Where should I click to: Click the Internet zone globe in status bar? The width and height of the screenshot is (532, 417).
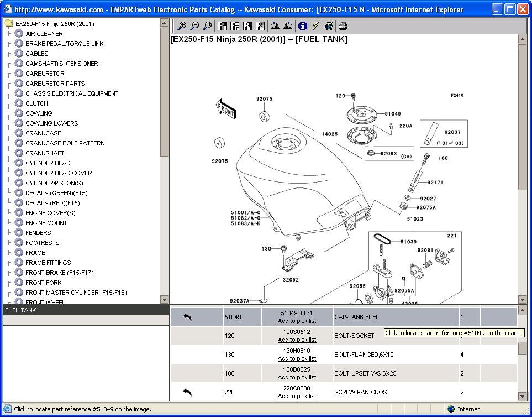pos(451,409)
